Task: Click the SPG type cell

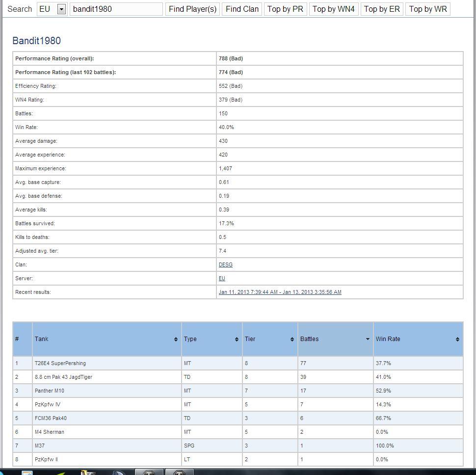Action: pos(212,446)
